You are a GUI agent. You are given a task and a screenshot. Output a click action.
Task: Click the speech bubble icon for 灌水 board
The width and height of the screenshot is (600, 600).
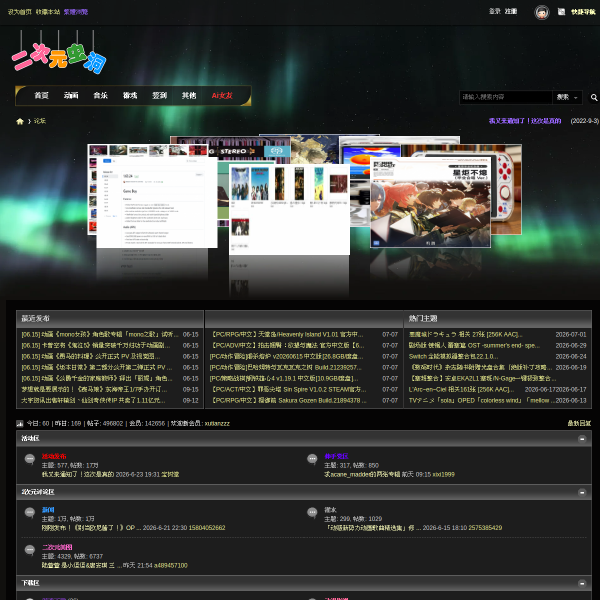(x=312, y=512)
